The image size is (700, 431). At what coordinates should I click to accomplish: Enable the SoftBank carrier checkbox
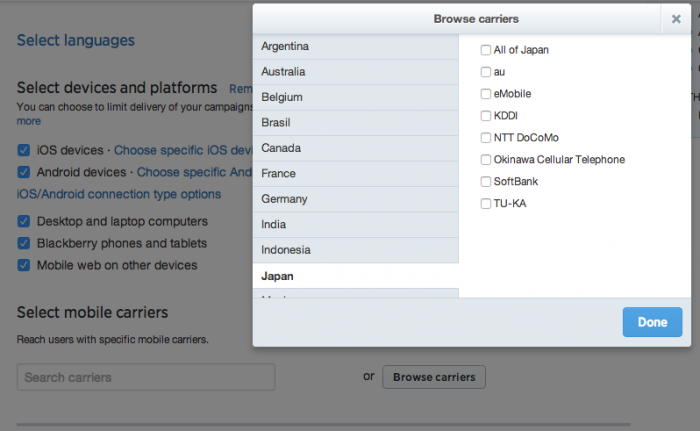[486, 182]
